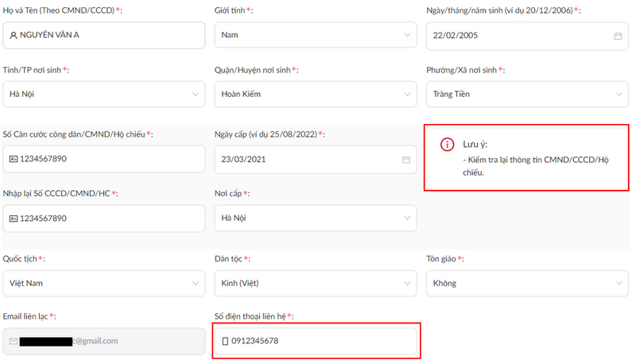Click the ID card icon beside Số Căn cước
The height and width of the screenshot is (364, 636).
point(14,159)
